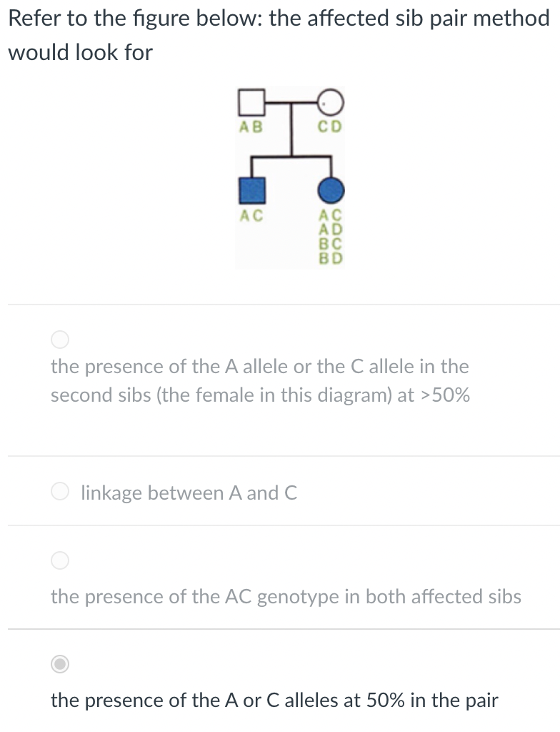Click the 'AC genotype in both affected sibs' text
This screenshot has height=732, width=560.
click(285, 597)
